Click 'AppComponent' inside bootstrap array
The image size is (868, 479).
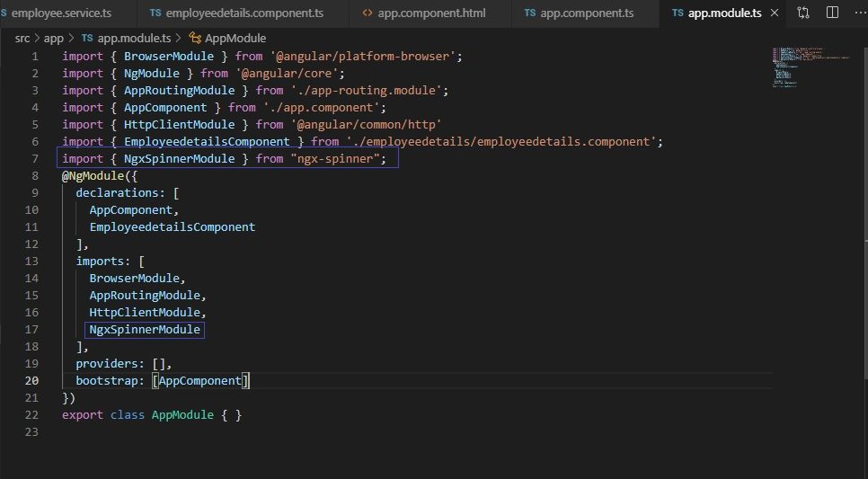click(x=199, y=380)
